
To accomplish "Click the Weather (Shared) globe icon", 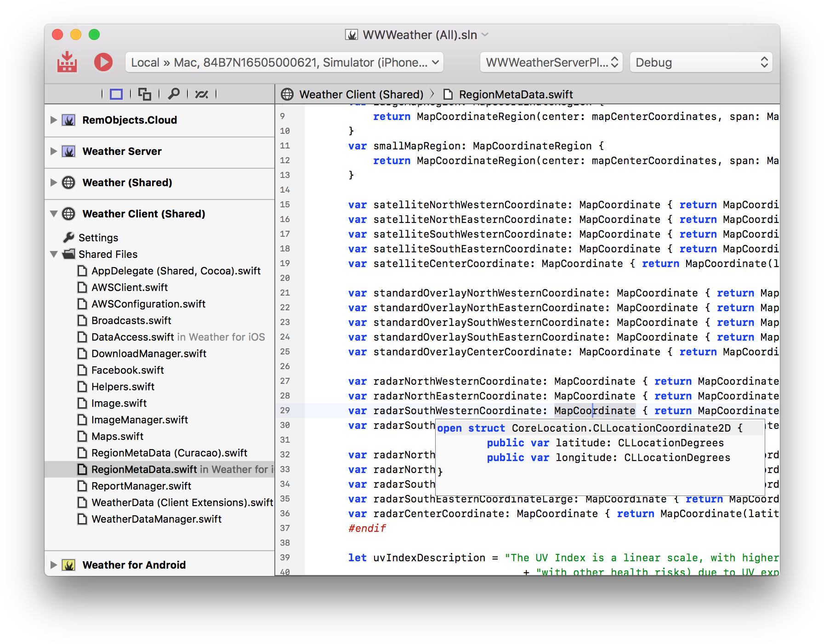I will coord(68,182).
